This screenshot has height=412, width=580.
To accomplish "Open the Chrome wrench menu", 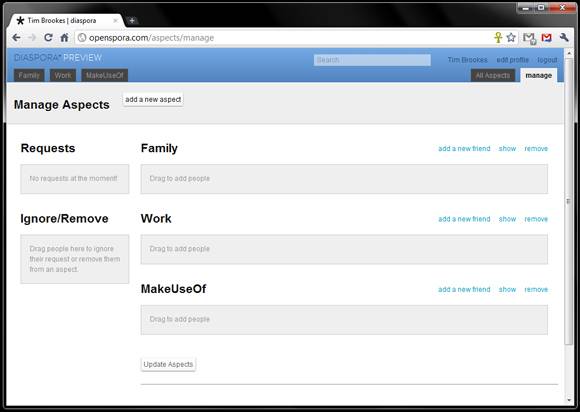I will [564, 37].
